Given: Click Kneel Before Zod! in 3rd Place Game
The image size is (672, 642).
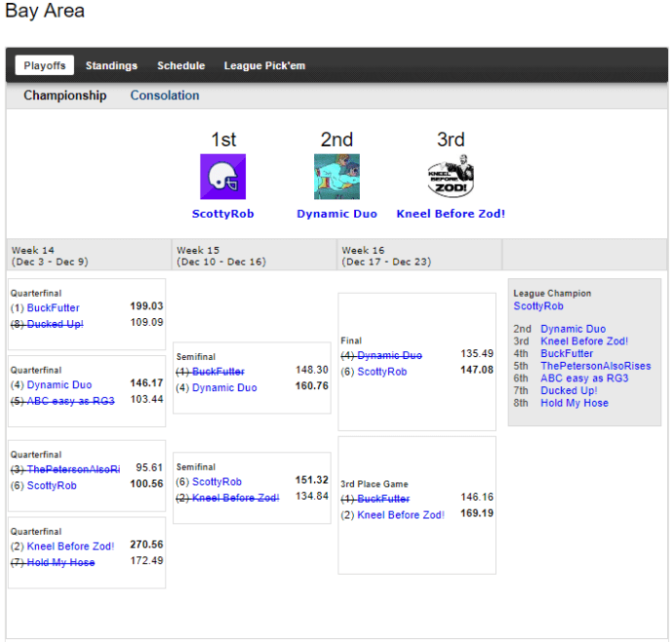Looking at the screenshot, I should 401,514.
